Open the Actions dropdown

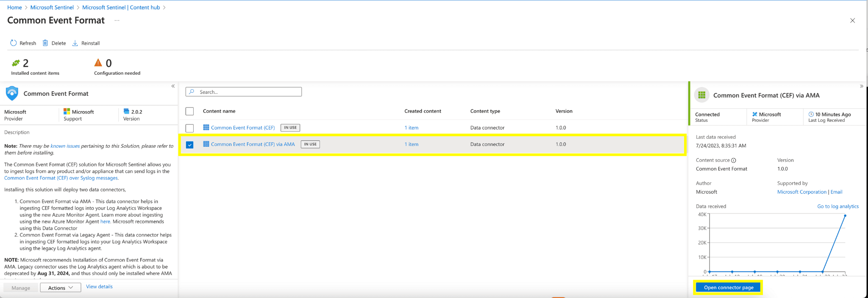pos(61,288)
